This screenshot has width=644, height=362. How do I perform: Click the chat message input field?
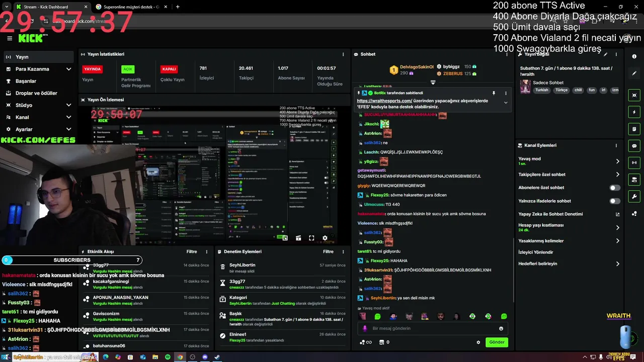(x=433, y=328)
